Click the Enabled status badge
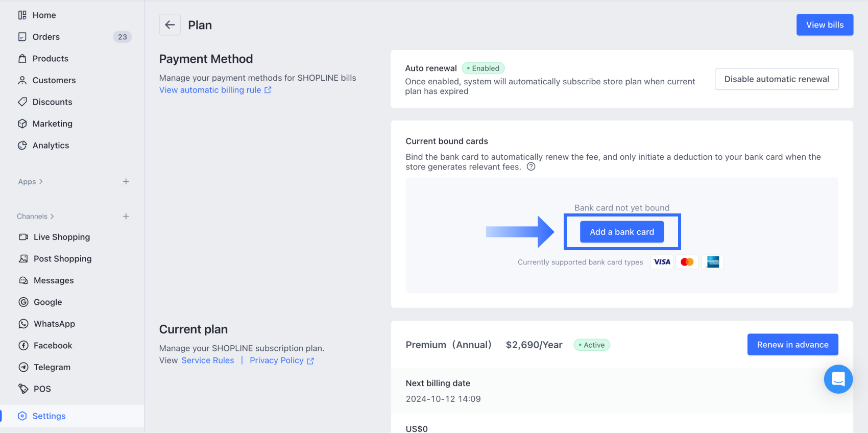 tap(483, 68)
